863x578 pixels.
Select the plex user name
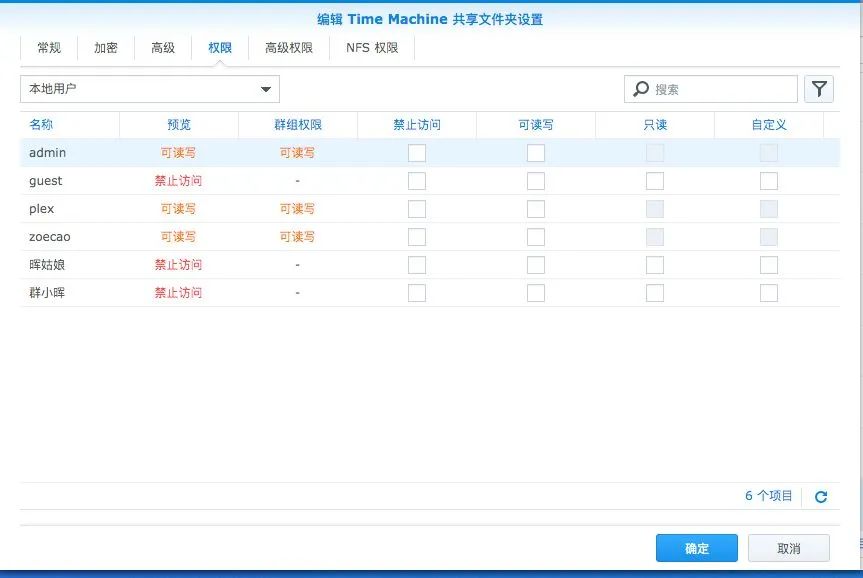41,209
